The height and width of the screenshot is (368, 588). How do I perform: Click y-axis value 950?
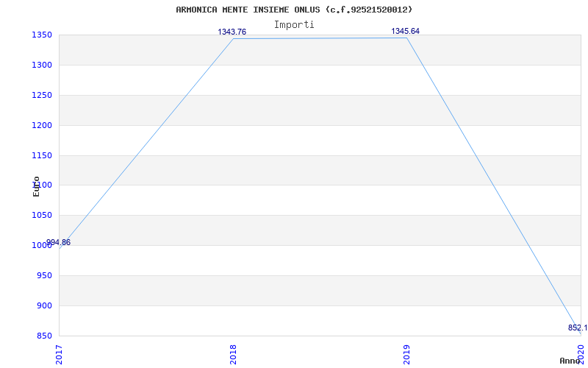point(43,275)
